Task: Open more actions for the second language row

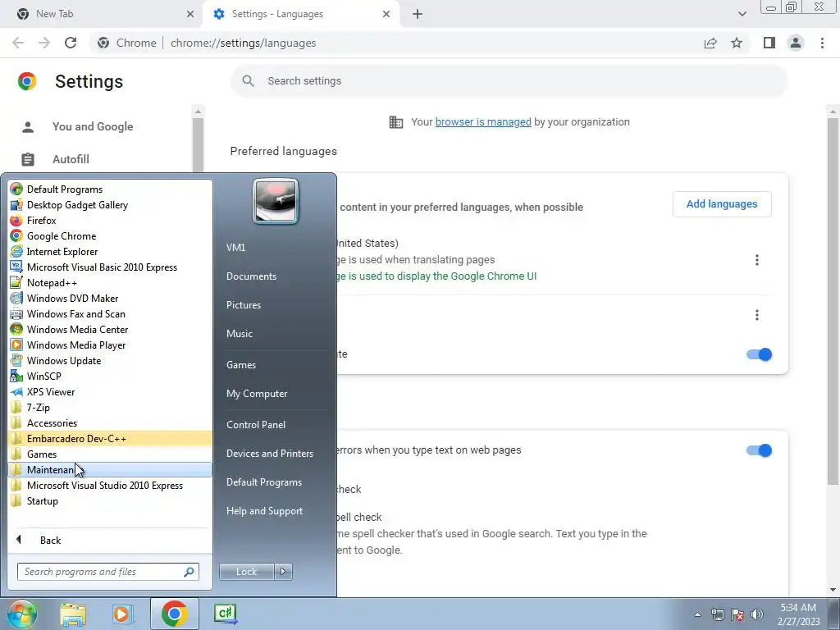Action: click(x=756, y=314)
